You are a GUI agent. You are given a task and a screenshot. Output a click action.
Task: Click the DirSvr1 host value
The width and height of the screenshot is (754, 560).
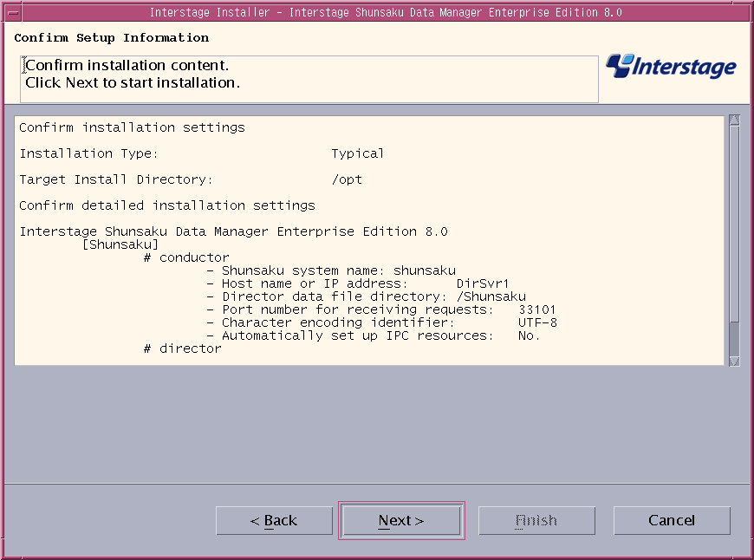coord(483,283)
